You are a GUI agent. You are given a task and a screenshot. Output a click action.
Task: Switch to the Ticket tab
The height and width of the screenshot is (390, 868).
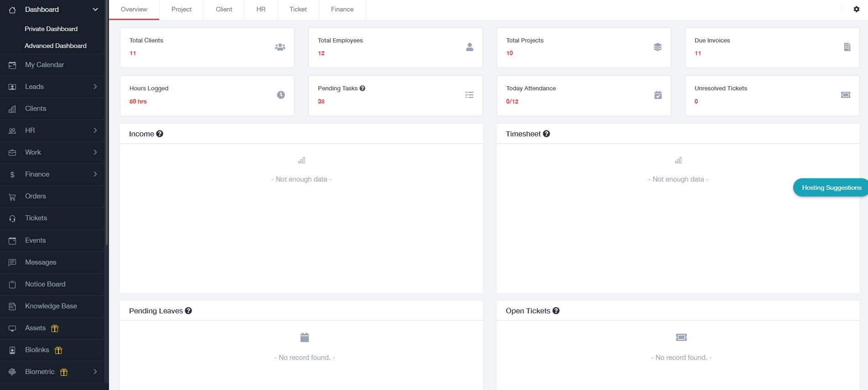pyautogui.click(x=298, y=10)
